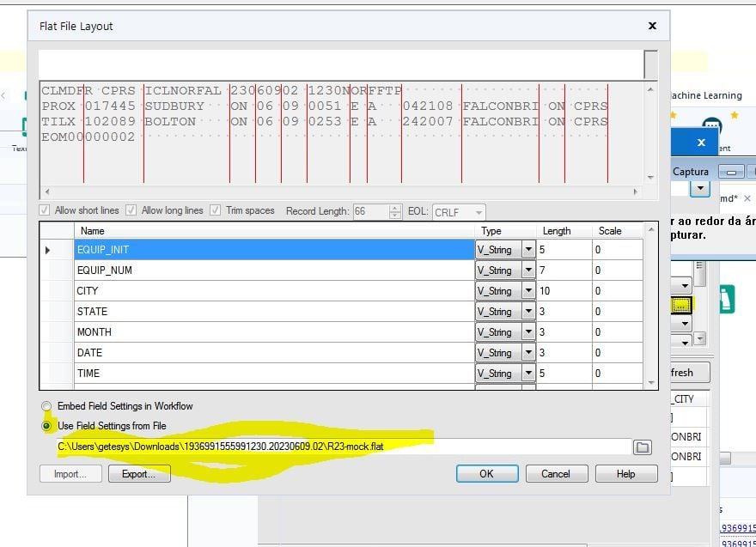Click the Length value 7 for EQUIP_NUM

pyautogui.click(x=564, y=270)
